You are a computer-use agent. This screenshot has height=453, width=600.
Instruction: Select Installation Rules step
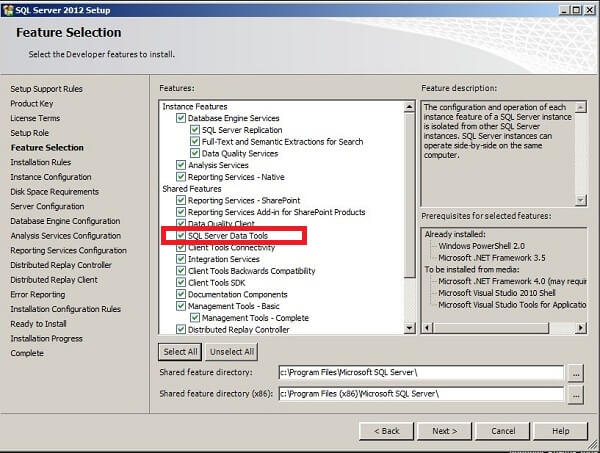click(41, 162)
